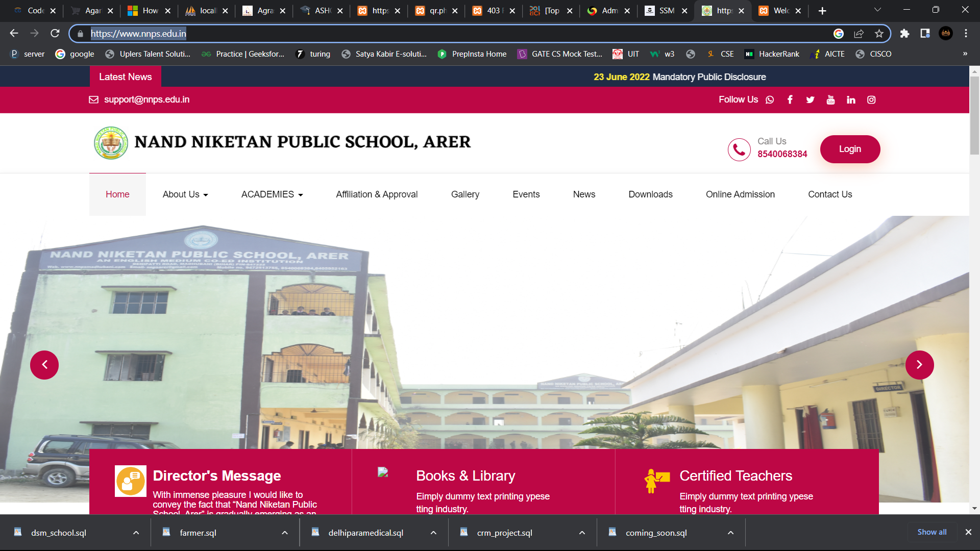This screenshot has width=980, height=551.
Task: Open the Twitter follow icon
Action: [810, 100]
